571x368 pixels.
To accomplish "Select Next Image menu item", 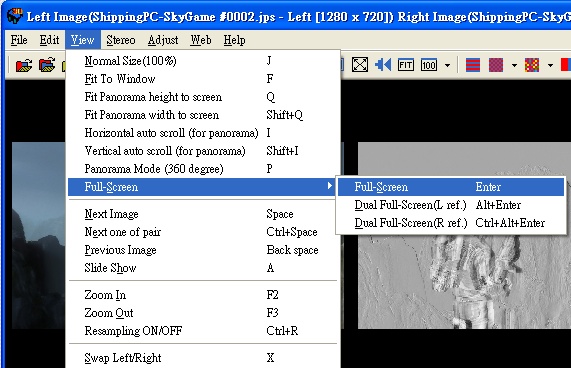I will pos(202,214).
